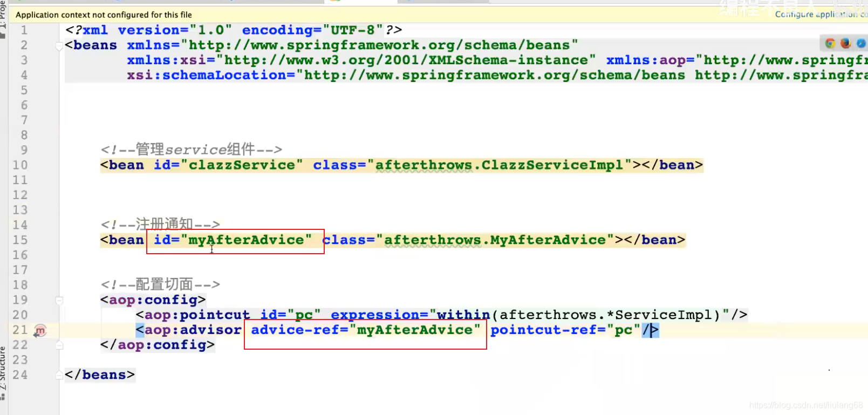Click the 管理service组件 comment line
Viewport: 868px width, 415px height.
(192, 149)
